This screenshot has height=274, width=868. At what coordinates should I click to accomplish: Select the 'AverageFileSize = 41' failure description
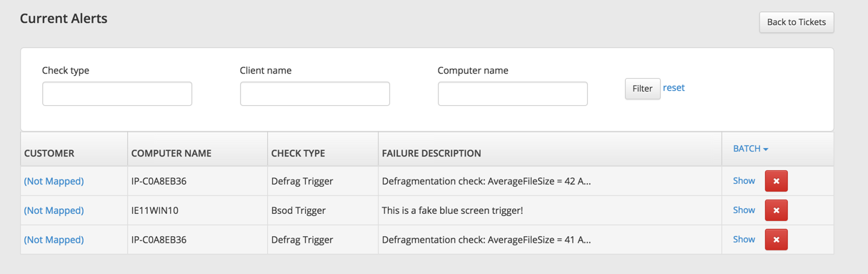[487, 240]
